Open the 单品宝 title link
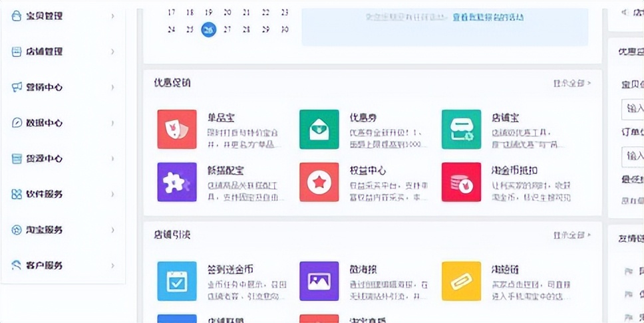The height and width of the screenshot is (323, 644). [221, 118]
